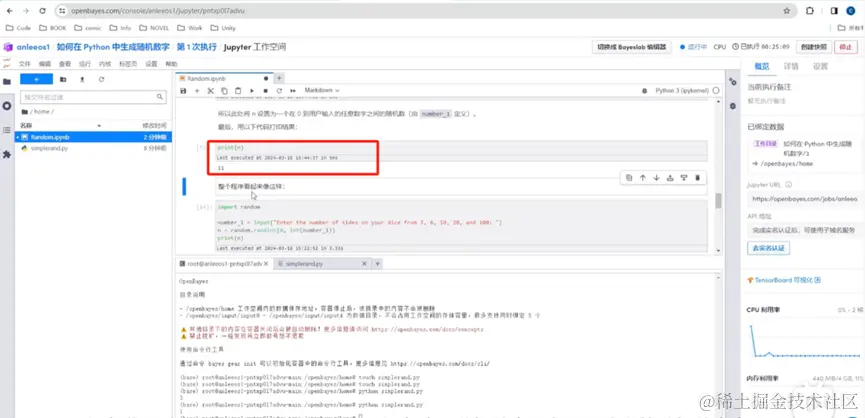The image size is (865, 418).
Task: Open the 设置 menu in Jupyter menubar
Action: pos(151,64)
